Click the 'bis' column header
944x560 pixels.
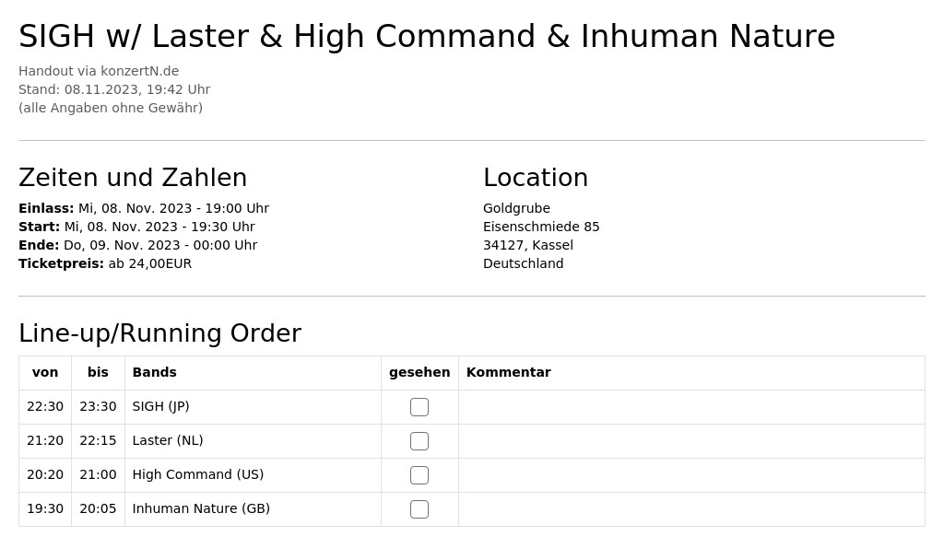pyautogui.click(x=98, y=372)
